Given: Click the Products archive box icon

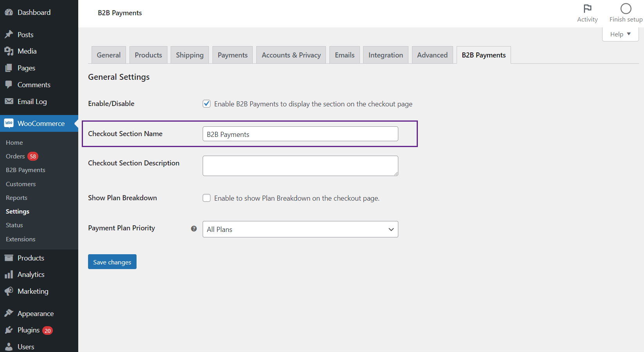Looking at the screenshot, I should [9, 258].
